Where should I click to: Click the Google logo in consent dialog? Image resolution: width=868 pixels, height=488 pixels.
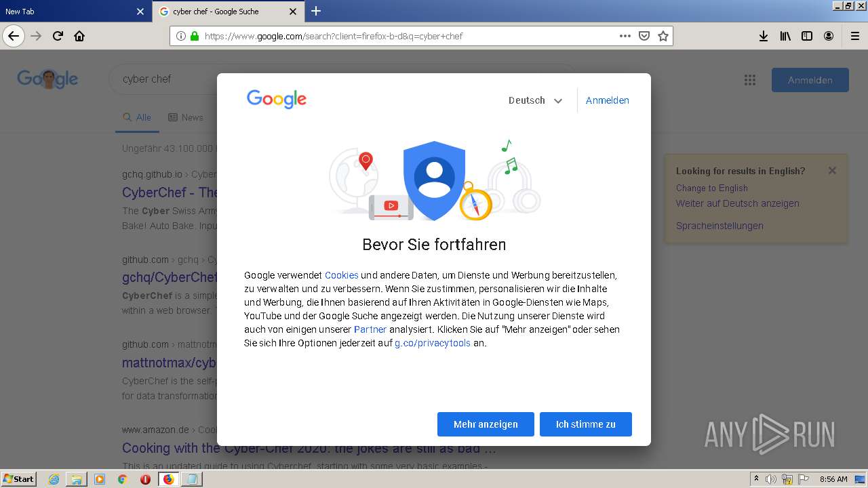point(277,100)
